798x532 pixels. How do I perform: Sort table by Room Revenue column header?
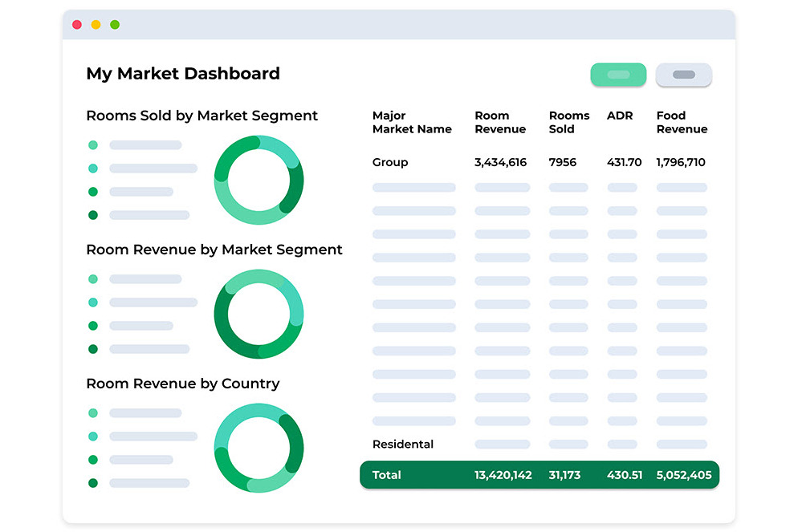tap(500, 122)
